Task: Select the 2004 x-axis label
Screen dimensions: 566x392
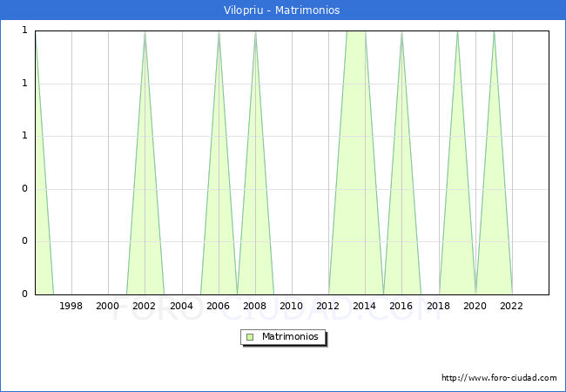Action: tap(182, 306)
